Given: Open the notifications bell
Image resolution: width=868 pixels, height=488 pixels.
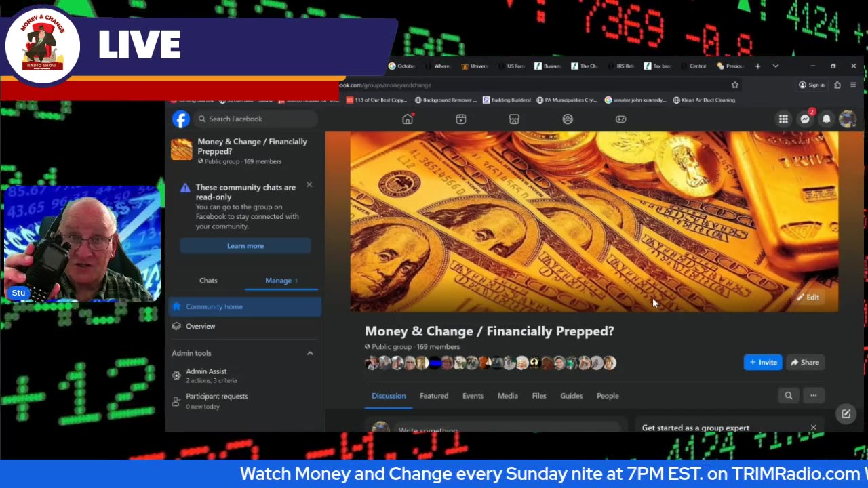Looking at the screenshot, I should (x=827, y=119).
